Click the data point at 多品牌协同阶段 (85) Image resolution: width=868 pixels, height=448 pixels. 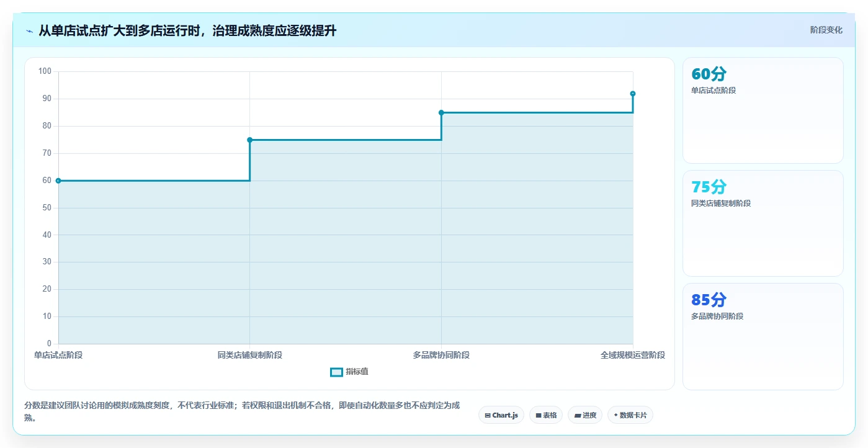click(441, 112)
